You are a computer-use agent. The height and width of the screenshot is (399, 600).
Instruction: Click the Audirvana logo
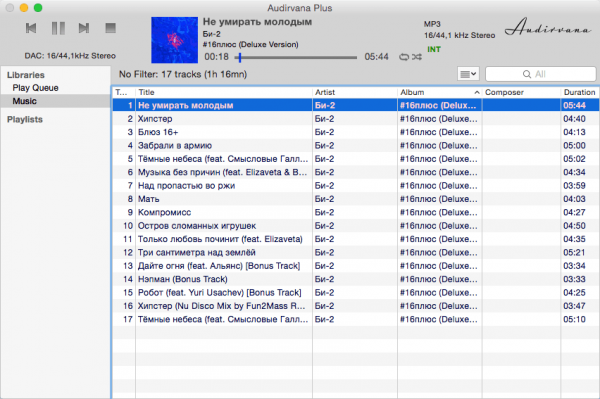(x=548, y=28)
